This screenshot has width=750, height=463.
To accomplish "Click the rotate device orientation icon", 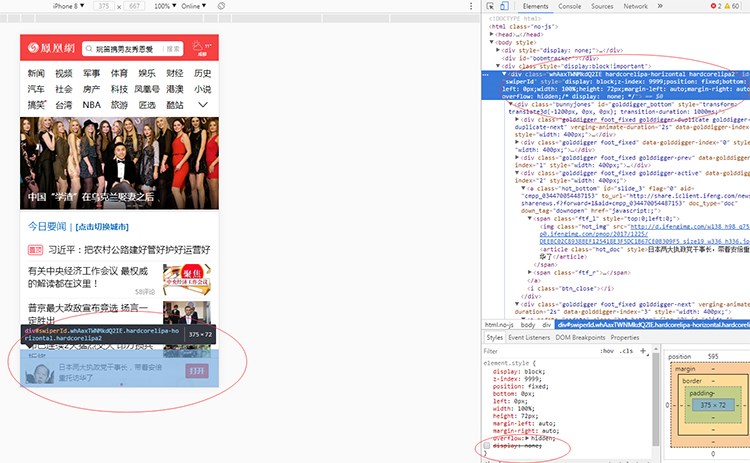I will click(221, 6).
